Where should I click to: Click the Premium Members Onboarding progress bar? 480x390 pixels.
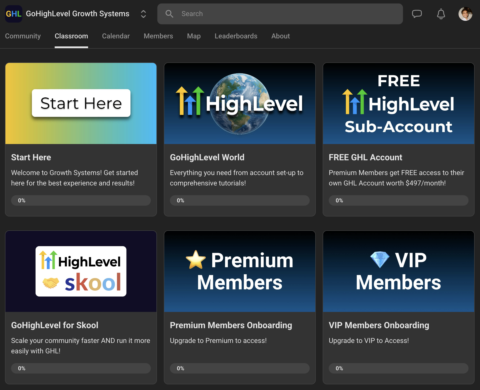tap(240, 368)
